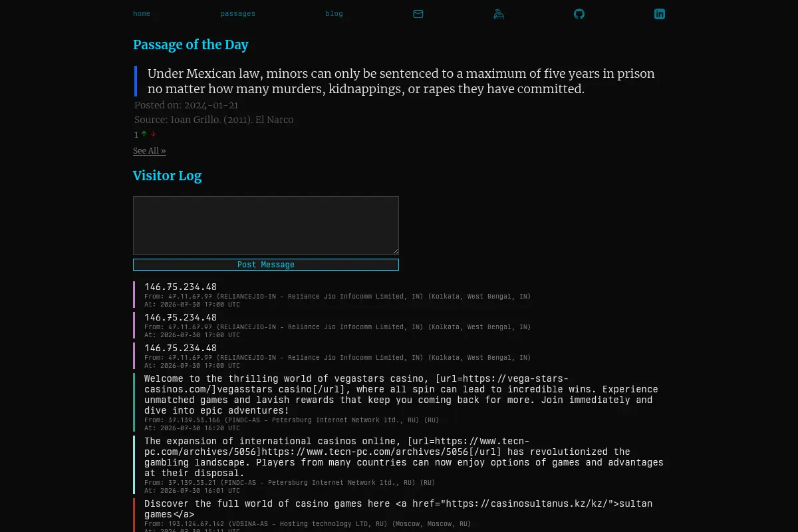Open the LinkedIn profile icon
The image size is (798, 532).
point(660,14)
